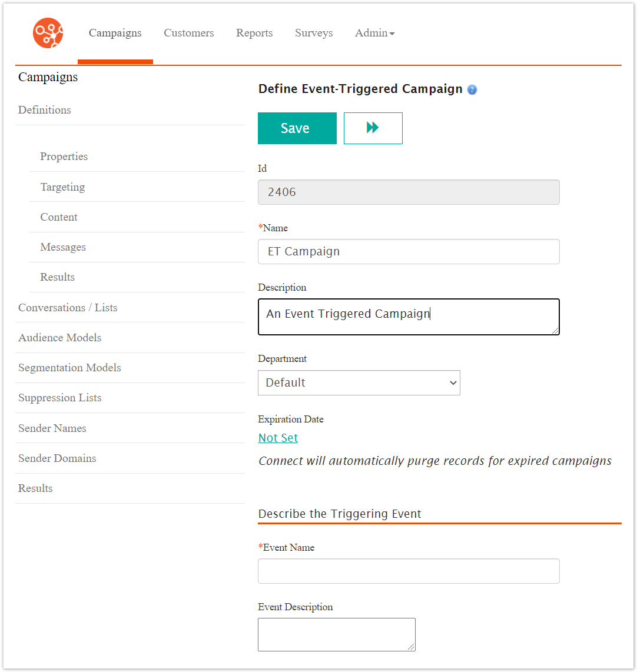Open the help icon beside the campaign title
The image size is (637, 672).
[472, 89]
